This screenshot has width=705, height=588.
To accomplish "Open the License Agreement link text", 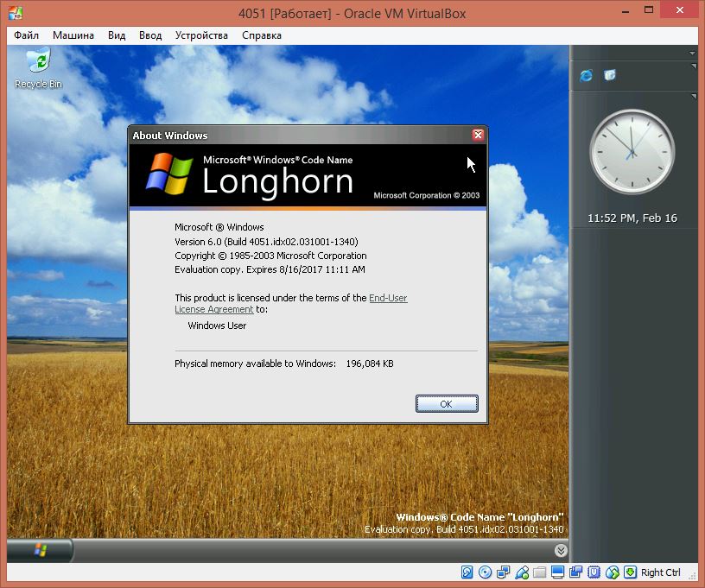I will (214, 309).
